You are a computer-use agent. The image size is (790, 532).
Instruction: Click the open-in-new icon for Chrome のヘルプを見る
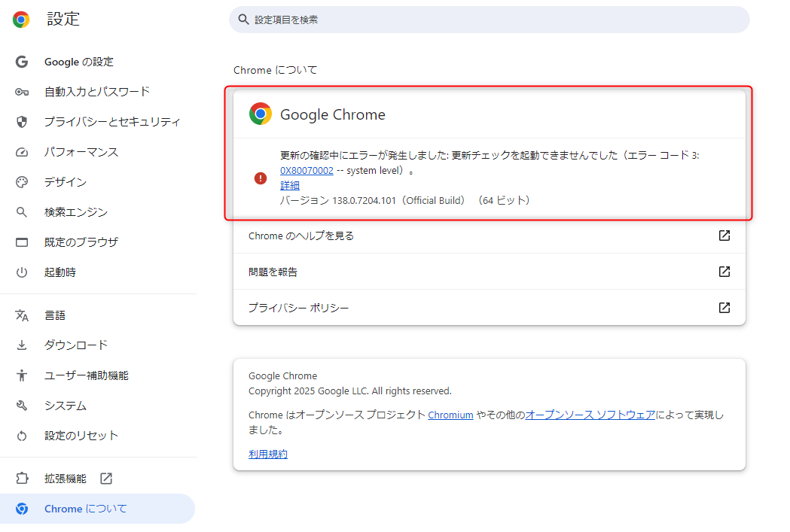coord(724,236)
